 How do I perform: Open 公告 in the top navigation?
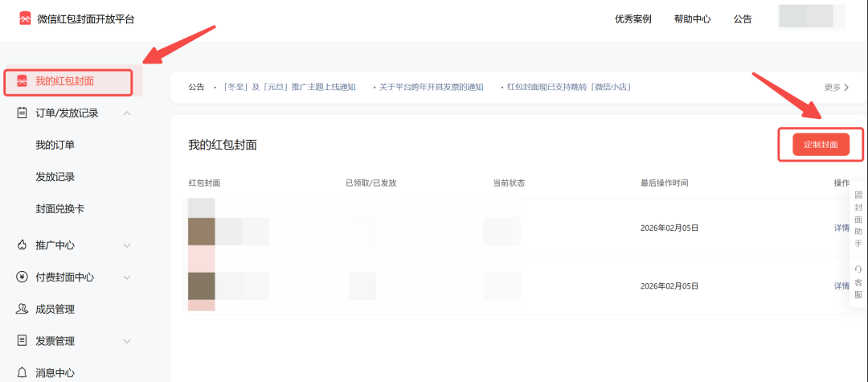coord(743,19)
